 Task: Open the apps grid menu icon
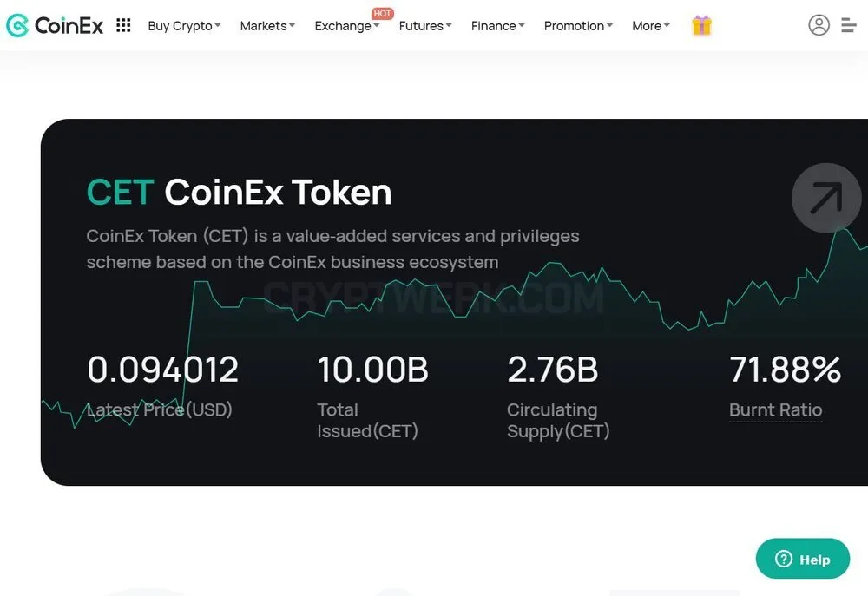tap(123, 25)
